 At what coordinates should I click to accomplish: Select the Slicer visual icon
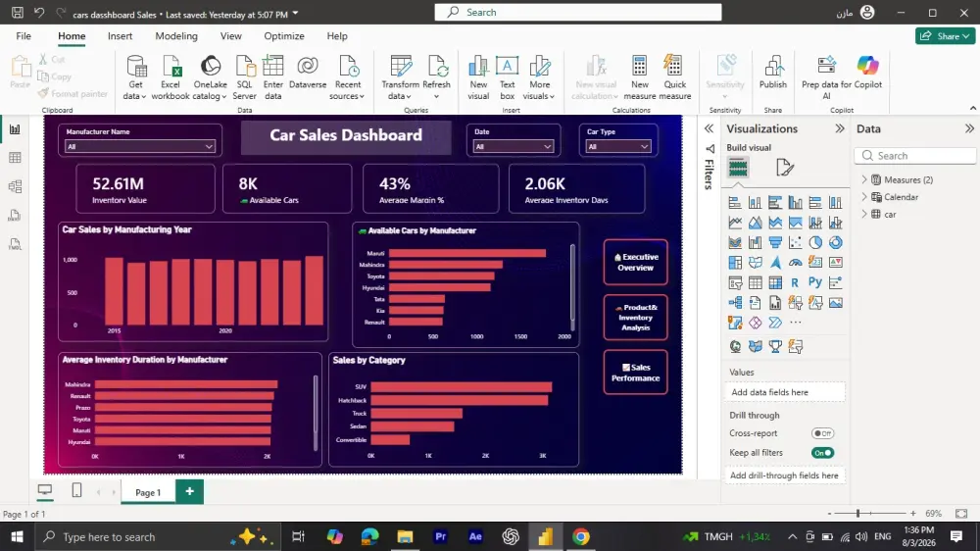(x=735, y=282)
